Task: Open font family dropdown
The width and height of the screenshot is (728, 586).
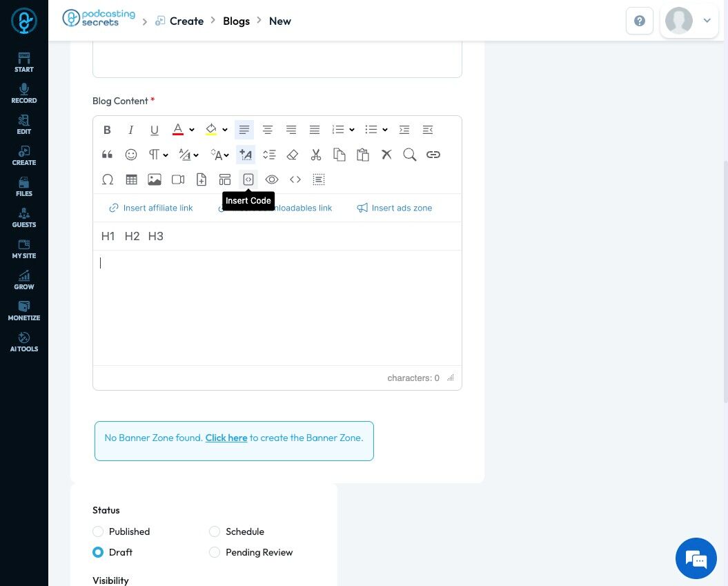Action: pos(188,155)
